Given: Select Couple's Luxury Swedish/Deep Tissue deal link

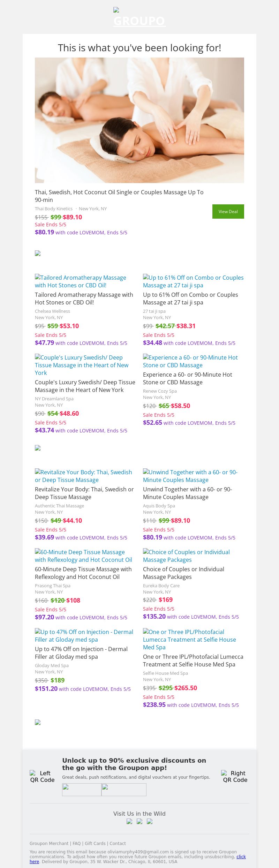Looking at the screenshot, I should click(x=82, y=365).
